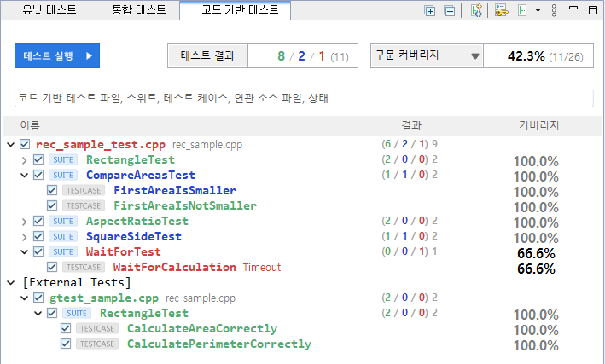
Task: Toggle the CompareAreasTest checkbox
Action: tap(38, 175)
